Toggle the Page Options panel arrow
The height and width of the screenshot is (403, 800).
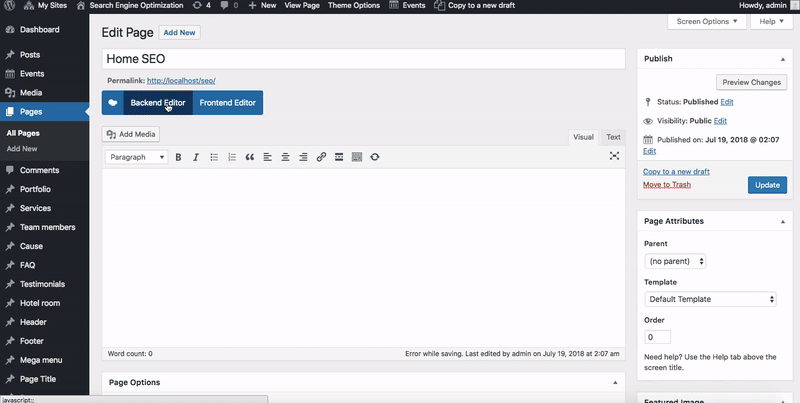click(615, 383)
